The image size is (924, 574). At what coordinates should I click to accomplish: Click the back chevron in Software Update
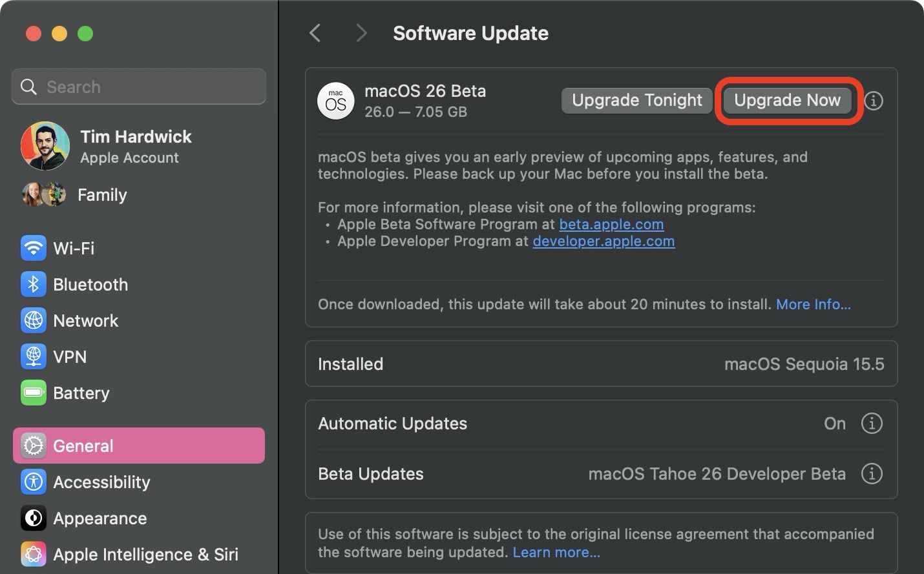pos(315,32)
